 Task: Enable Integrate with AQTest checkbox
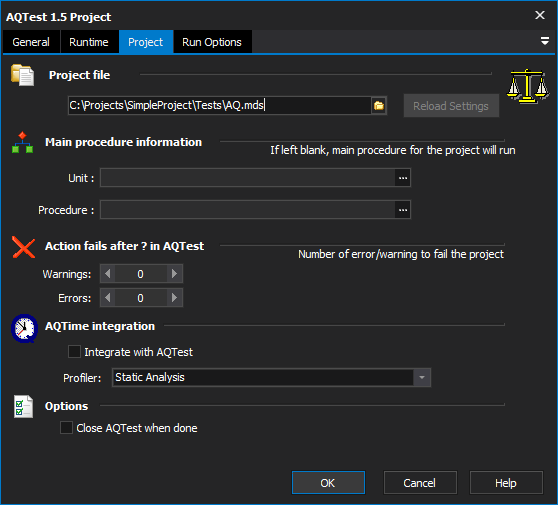coord(74,352)
